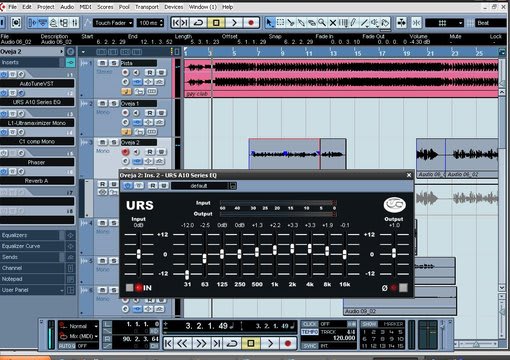Open the Pista track's channel settings (e)
The width and height of the screenshot is (510, 360).
point(125,82)
